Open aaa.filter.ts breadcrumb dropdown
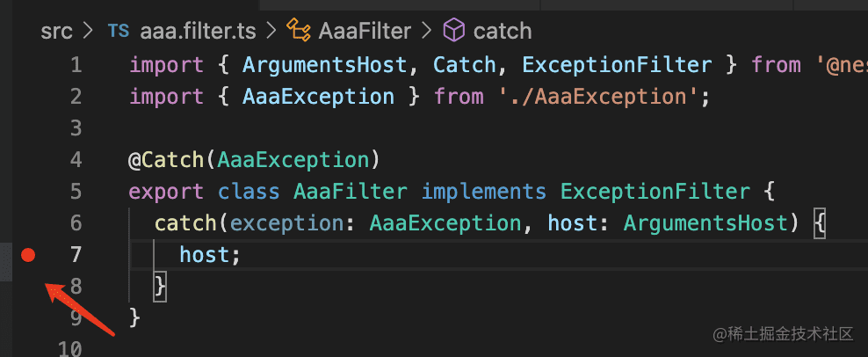The width and height of the screenshot is (868, 357). [198, 31]
